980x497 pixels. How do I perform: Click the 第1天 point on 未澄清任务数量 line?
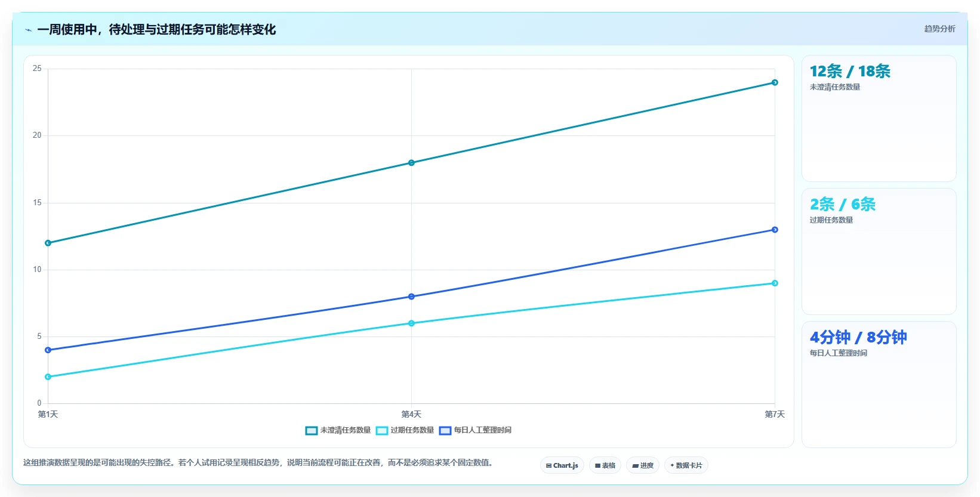click(48, 243)
